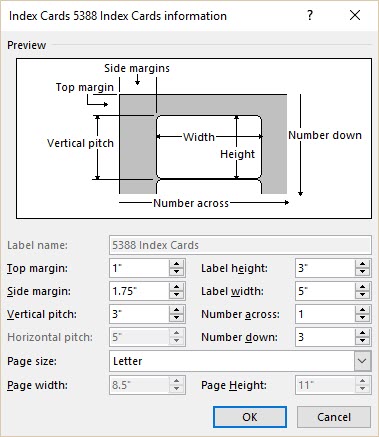The width and height of the screenshot is (379, 437).
Task: Click the 'Label width:' label
Action: click(x=232, y=291)
